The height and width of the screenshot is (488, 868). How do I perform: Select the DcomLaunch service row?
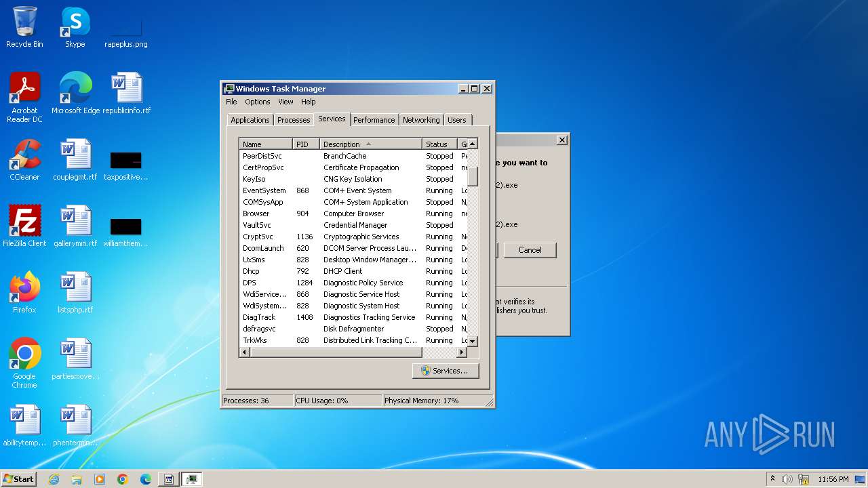353,248
